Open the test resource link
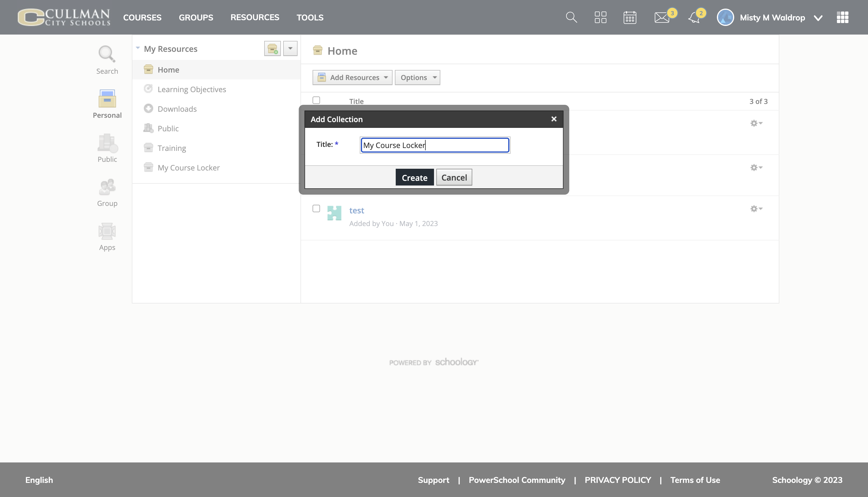The image size is (868, 497). pos(356,210)
